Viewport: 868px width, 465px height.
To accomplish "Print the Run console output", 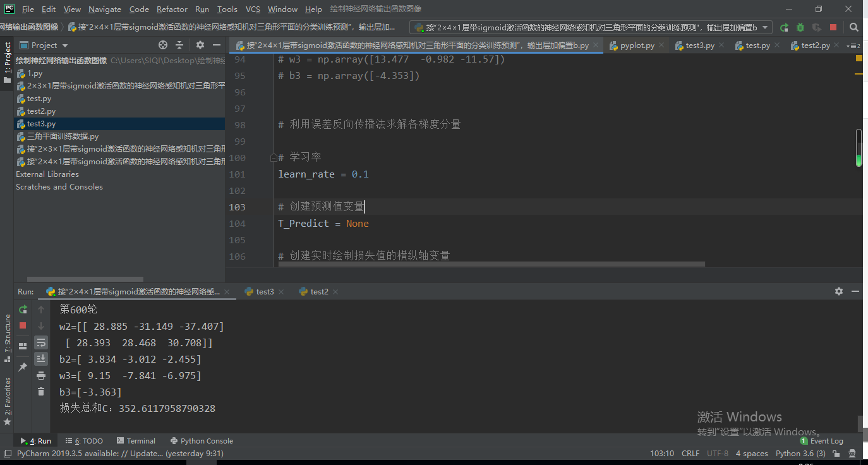I will pyautogui.click(x=41, y=375).
